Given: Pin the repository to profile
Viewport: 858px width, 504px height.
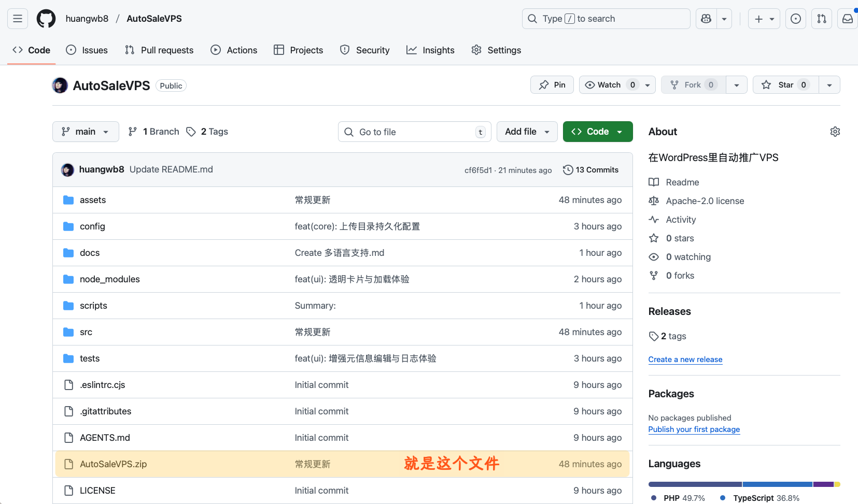Looking at the screenshot, I should point(552,85).
